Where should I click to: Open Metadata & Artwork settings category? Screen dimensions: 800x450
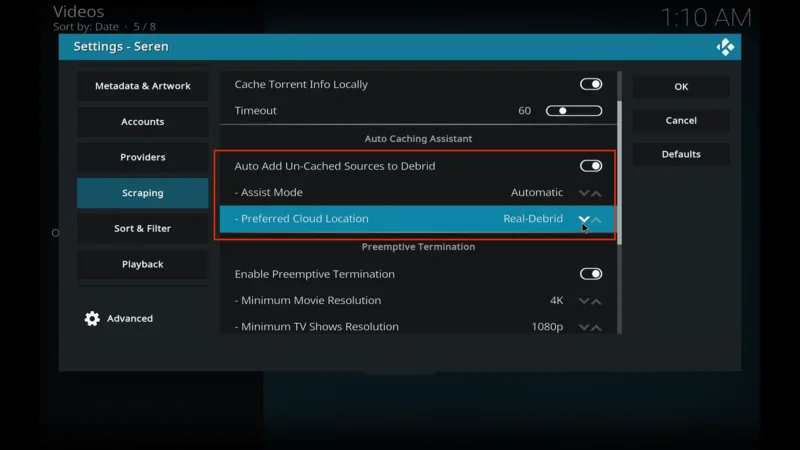[x=142, y=86]
